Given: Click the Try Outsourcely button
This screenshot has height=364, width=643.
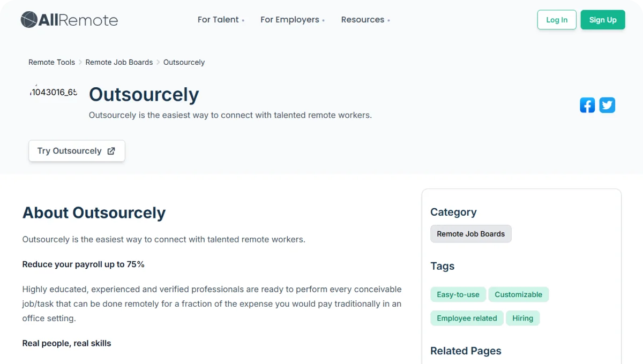Looking at the screenshot, I should (x=77, y=151).
